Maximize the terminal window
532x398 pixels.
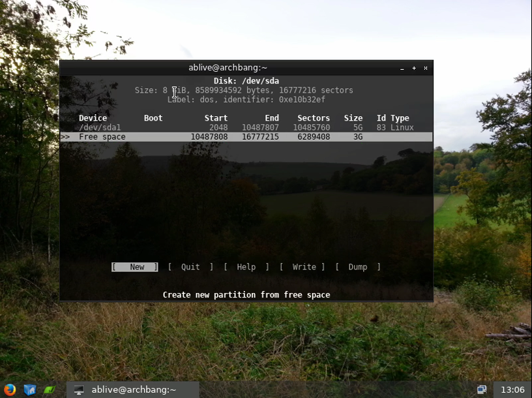pyautogui.click(x=414, y=68)
